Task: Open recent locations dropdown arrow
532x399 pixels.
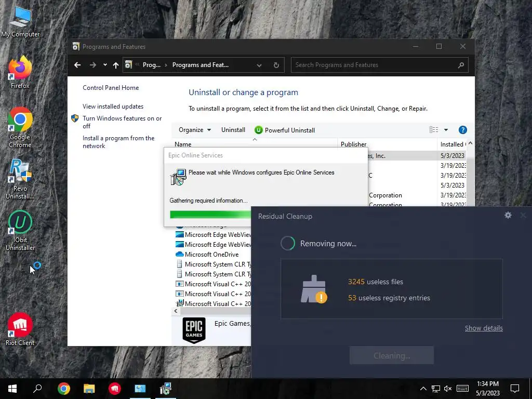Action: point(105,65)
